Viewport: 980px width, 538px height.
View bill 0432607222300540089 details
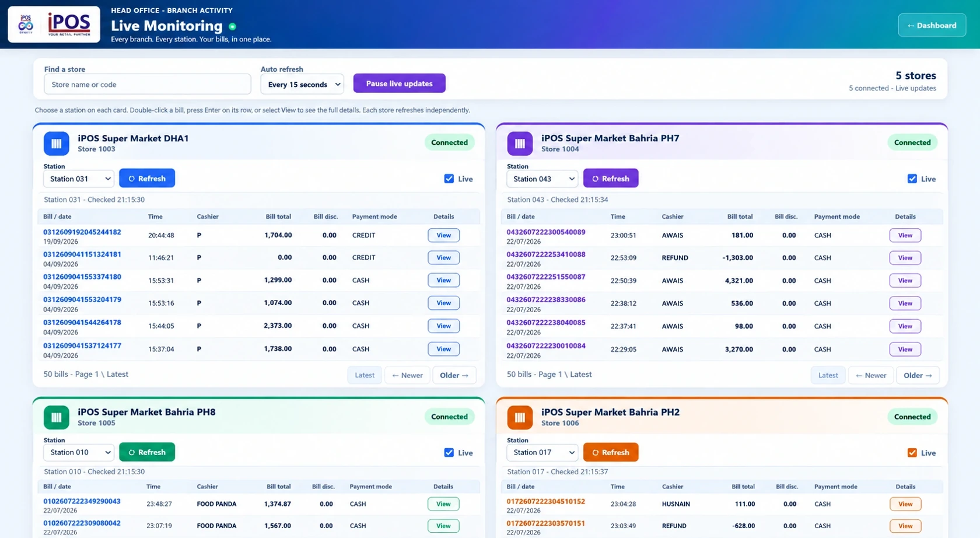click(905, 235)
